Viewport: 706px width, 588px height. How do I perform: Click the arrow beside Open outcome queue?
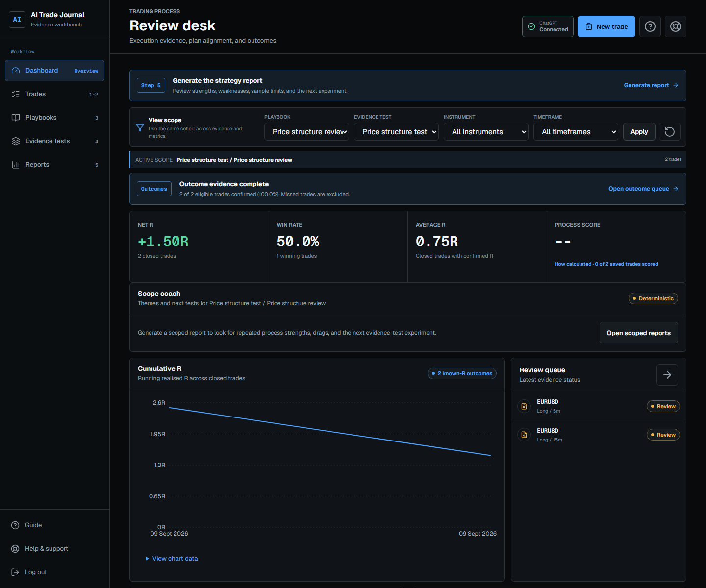point(676,189)
